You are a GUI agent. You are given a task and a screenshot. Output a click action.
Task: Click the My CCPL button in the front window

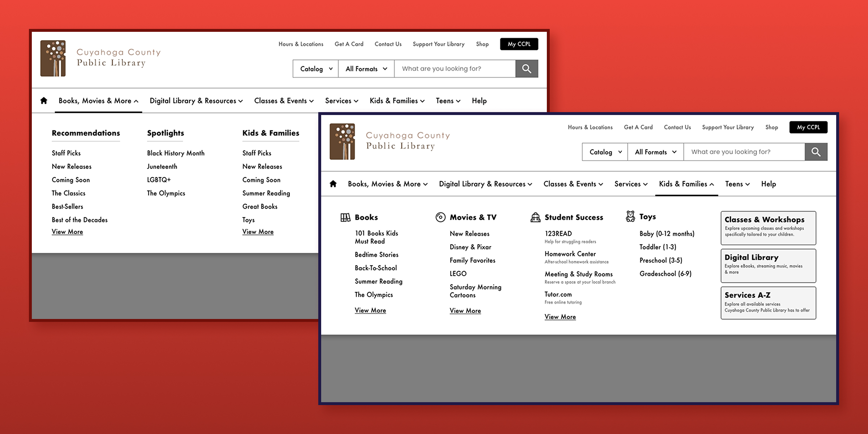click(808, 127)
